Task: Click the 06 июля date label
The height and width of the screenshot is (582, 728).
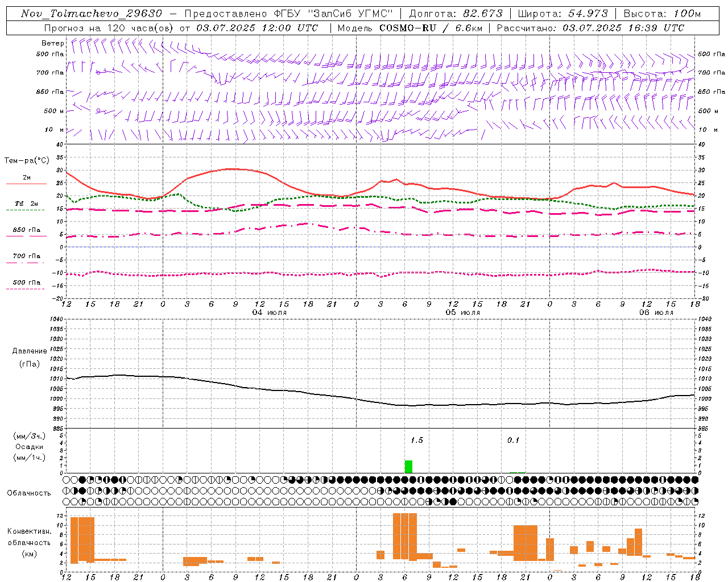Action: click(656, 313)
